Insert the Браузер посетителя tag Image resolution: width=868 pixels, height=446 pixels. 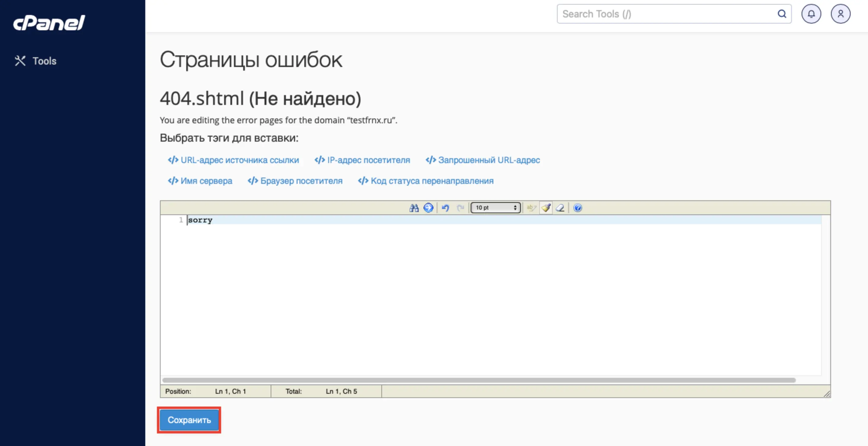pos(295,181)
